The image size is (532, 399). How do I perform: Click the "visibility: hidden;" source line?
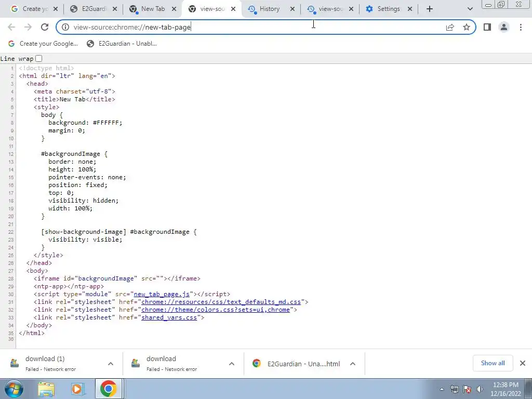pyautogui.click(x=84, y=201)
